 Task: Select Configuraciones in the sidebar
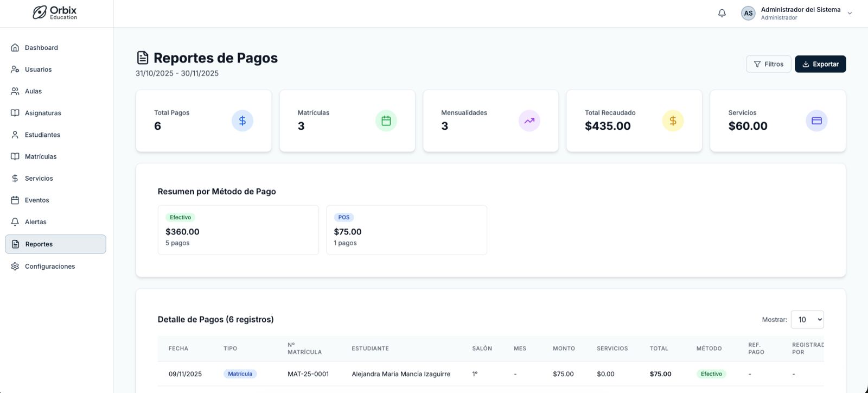[50, 267]
